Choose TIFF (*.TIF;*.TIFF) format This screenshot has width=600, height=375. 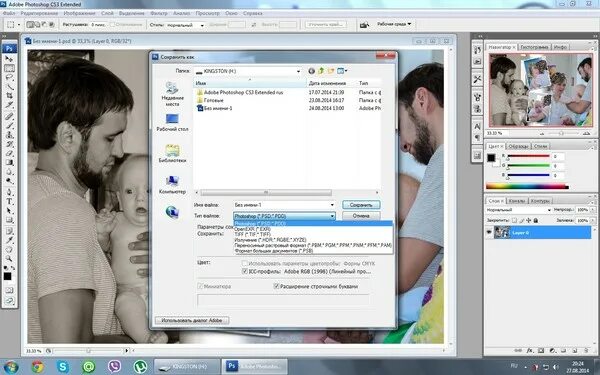point(253,234)
